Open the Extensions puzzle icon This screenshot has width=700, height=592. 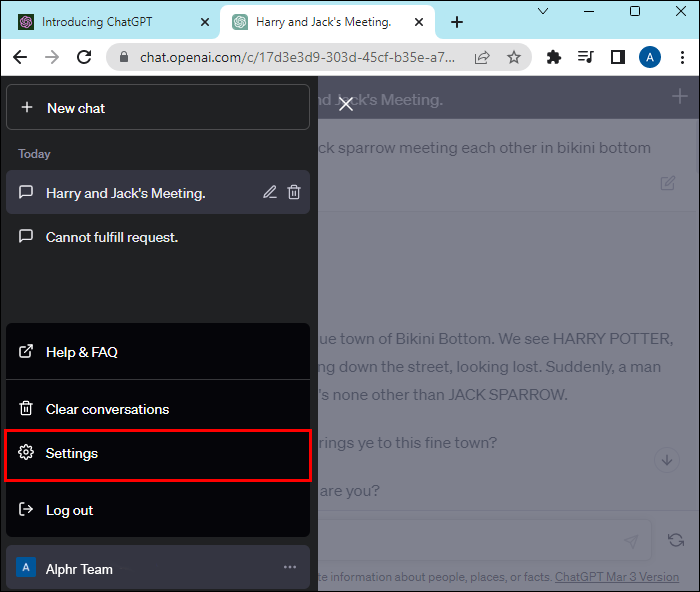point(554,57)
